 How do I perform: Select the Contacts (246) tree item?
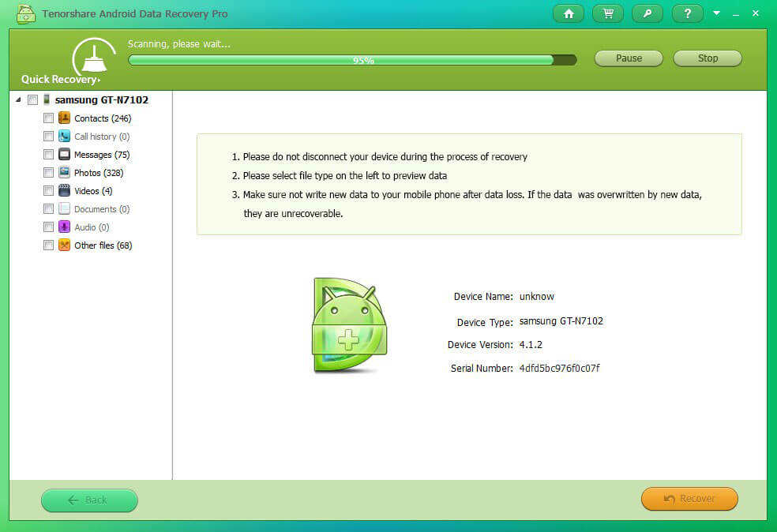point(103,118)
